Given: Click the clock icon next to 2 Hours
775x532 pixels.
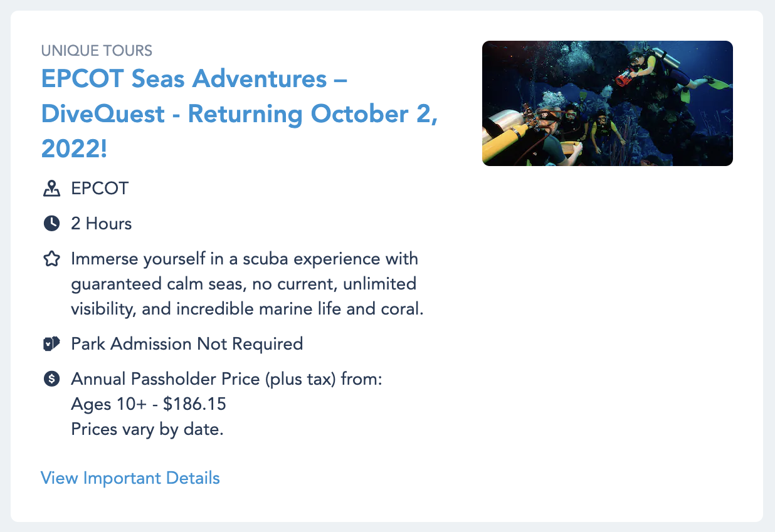Looking at the screenshot, I should [x=51, y=223].
